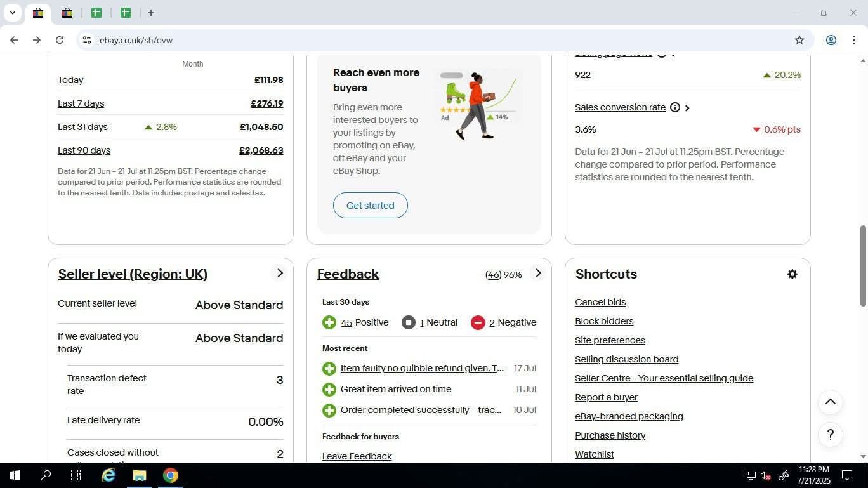
Task: Switch to the first spreadsheet tab
Action: [96, 13]
